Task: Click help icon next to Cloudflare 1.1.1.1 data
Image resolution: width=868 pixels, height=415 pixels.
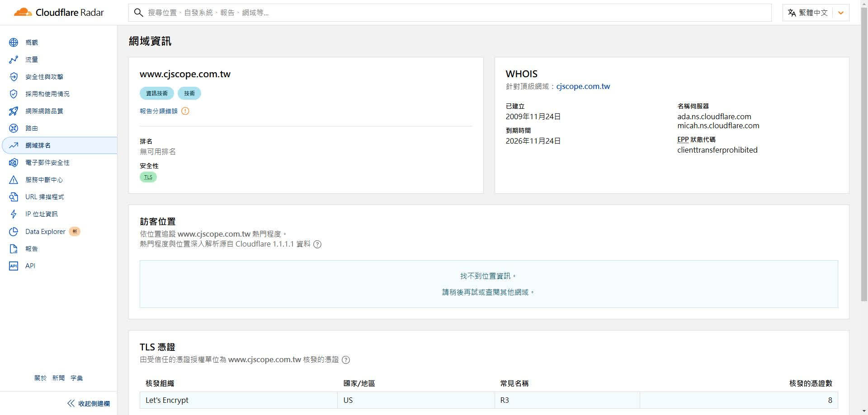Action: click(x=317, y=244)
